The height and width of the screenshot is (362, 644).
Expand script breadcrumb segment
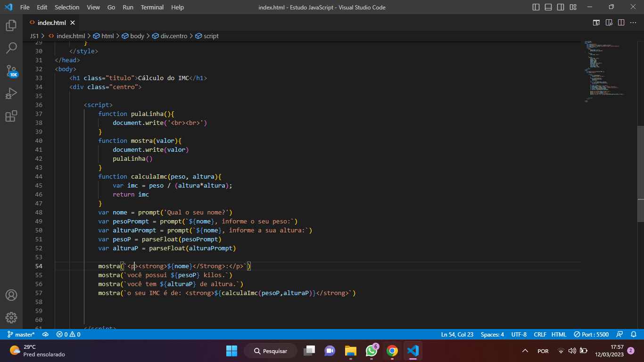click(x=207, y=36)
